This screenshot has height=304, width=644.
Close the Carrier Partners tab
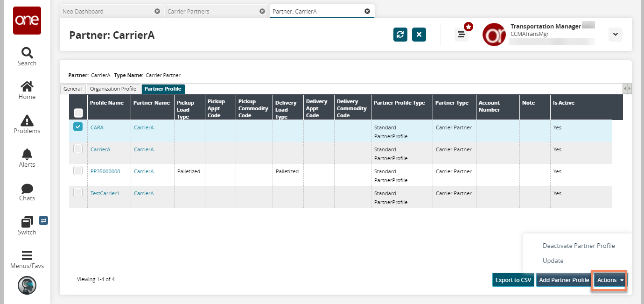pos(262,11)
